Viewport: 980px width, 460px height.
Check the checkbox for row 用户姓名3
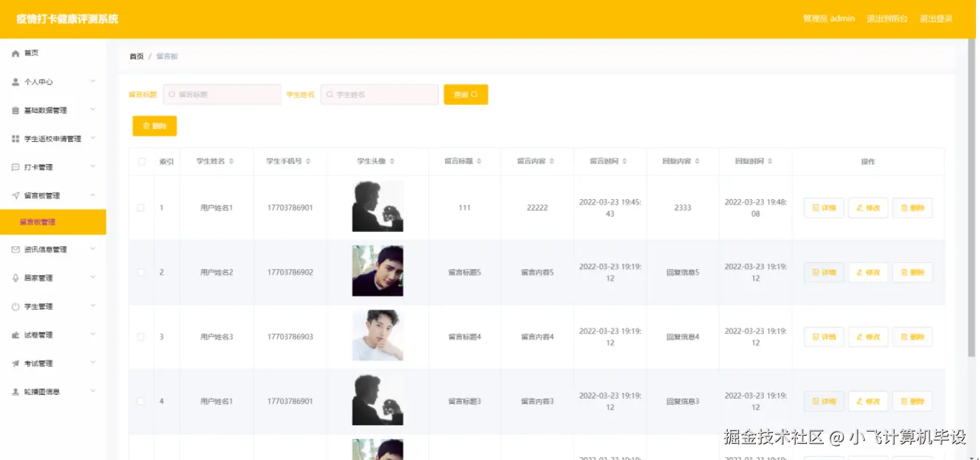click(141, 337)
